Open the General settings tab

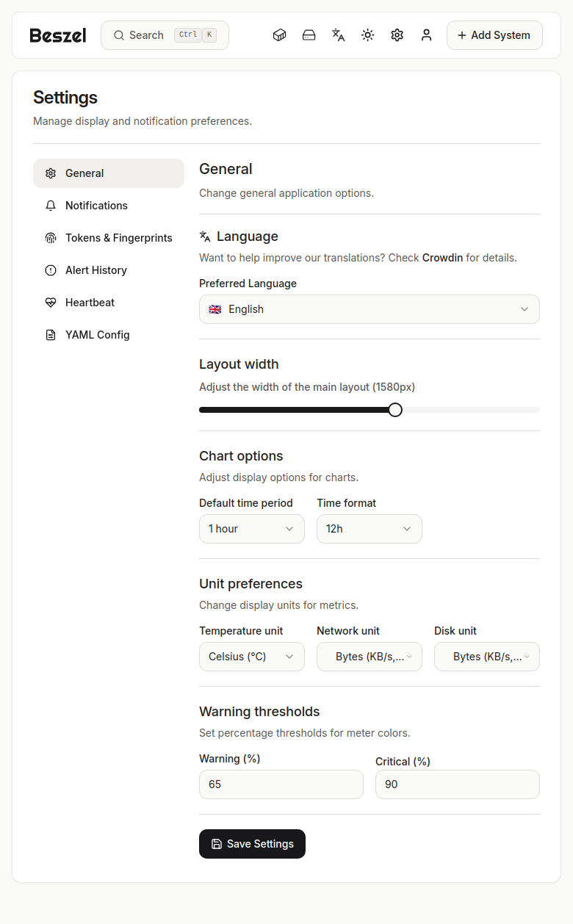pyautogui.click(x=109, y=173)
